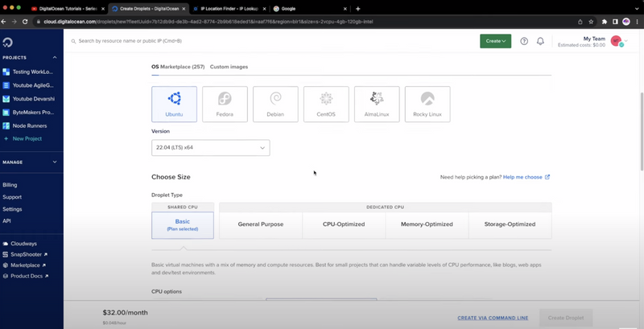Click the Youtube AgileG... project icon

click(x=6, y=85)
